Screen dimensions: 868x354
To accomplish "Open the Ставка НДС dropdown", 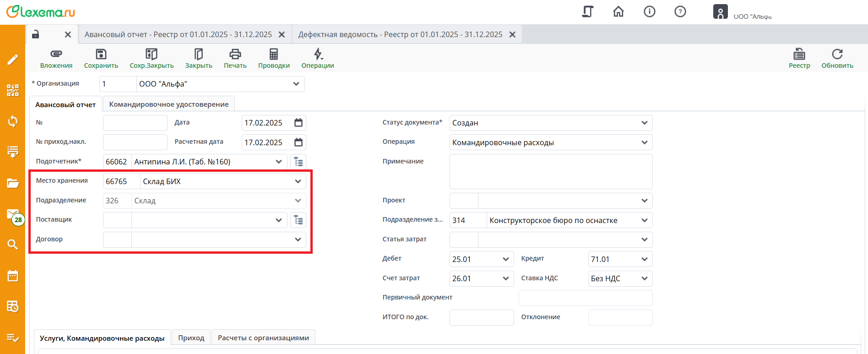I will point(644,278).
